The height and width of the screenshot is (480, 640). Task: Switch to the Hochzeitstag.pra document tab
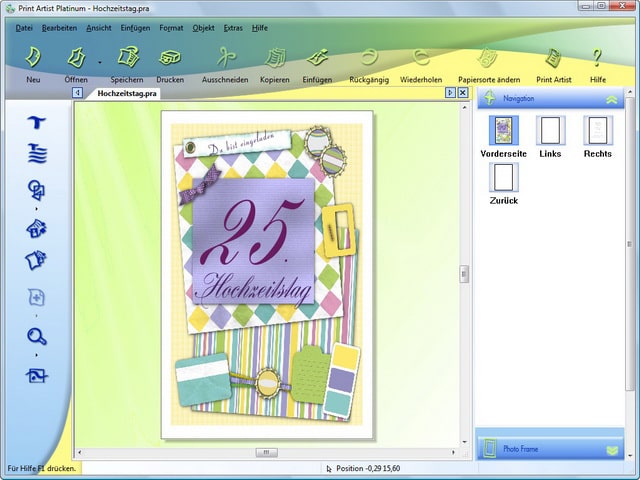[x=127, y=93]
